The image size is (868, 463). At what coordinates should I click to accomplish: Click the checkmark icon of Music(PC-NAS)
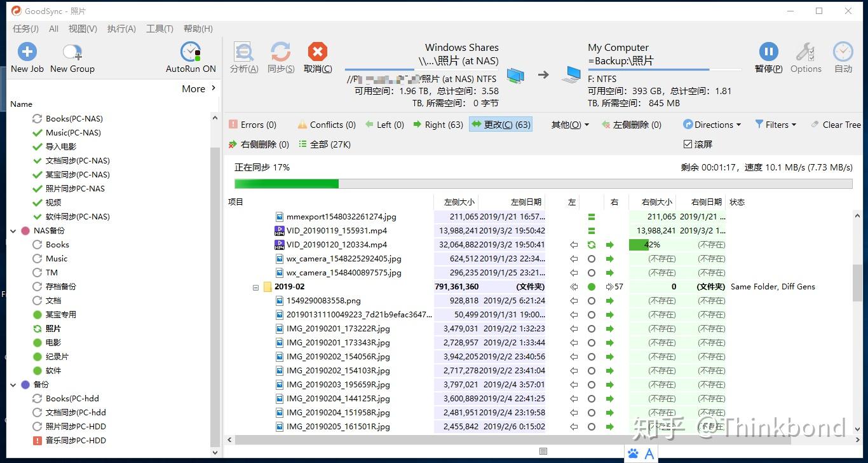pyautogui.click(x=37, y=133)
